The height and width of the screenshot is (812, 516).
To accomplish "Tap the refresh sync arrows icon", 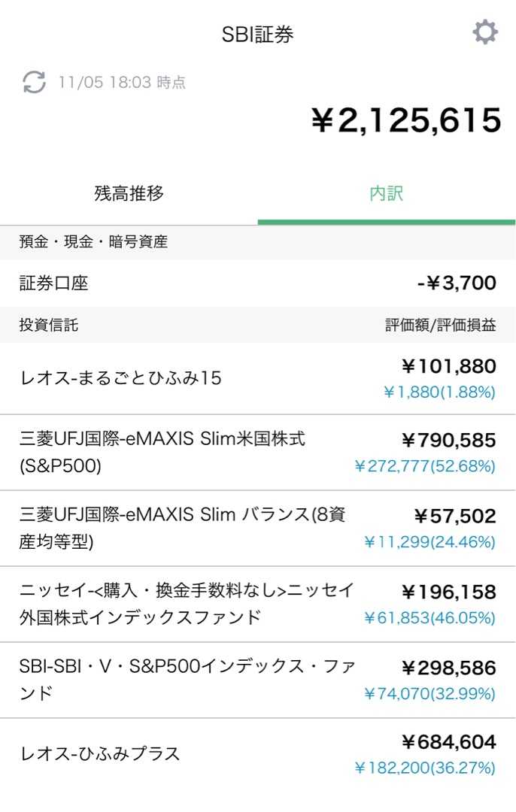I will 34,82.
